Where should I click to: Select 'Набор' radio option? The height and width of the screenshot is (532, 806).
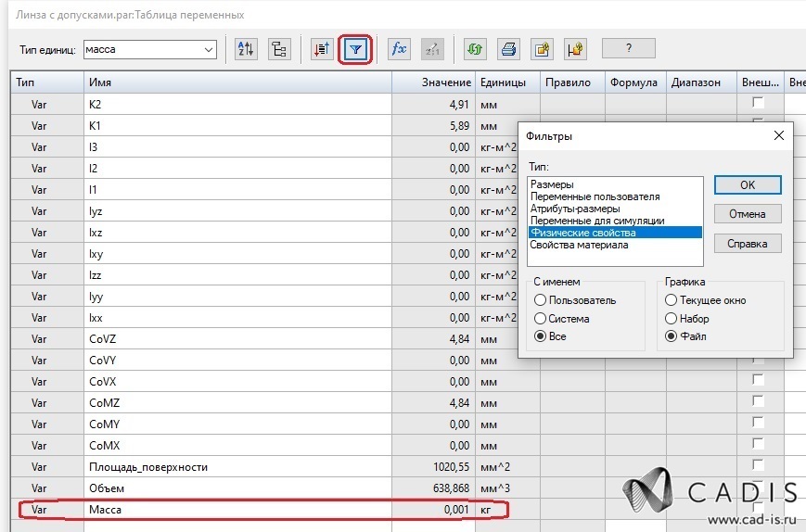pyautogui.click(x=671, y=319)
